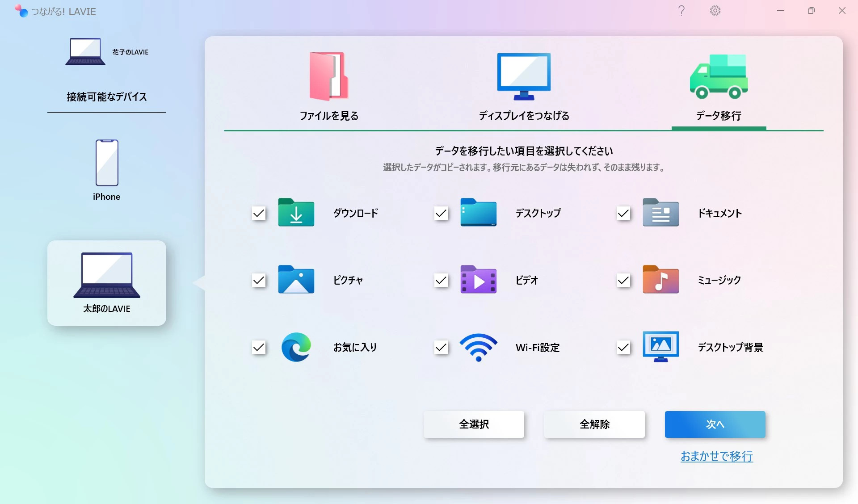Viewport: 858px width, 504px height.
Task: Open help with the question mark icon
Action: (x=681, y=11)
